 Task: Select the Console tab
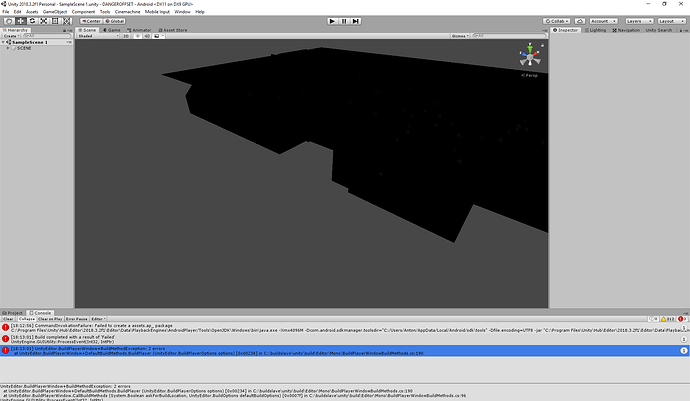(x=40, y=313)
